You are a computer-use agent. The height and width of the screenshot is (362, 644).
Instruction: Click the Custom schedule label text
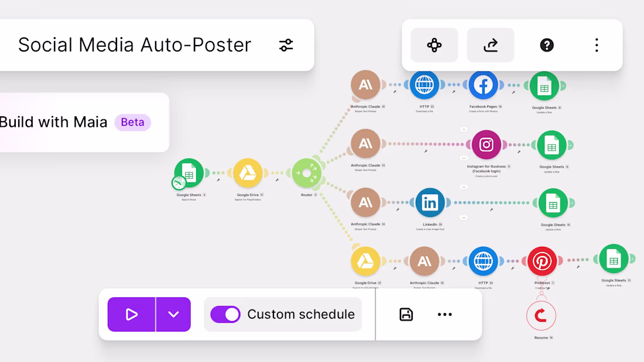coord(301,315)
